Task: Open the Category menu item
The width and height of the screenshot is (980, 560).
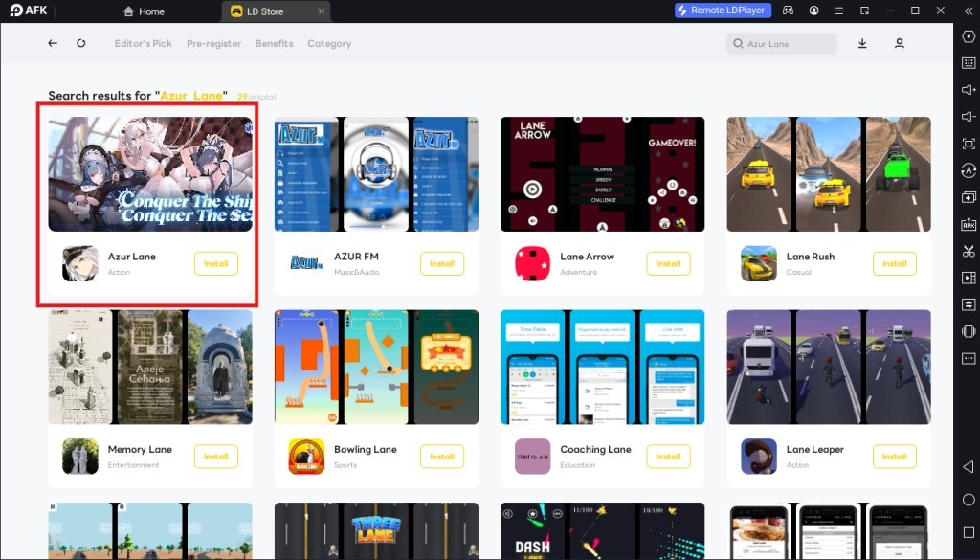Action: pos(329,44)
